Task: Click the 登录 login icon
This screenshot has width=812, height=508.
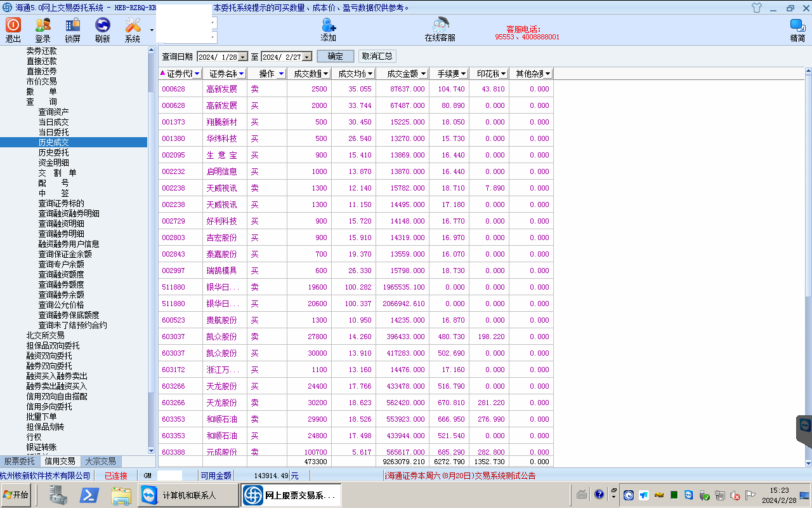Action: click(43, 25)
